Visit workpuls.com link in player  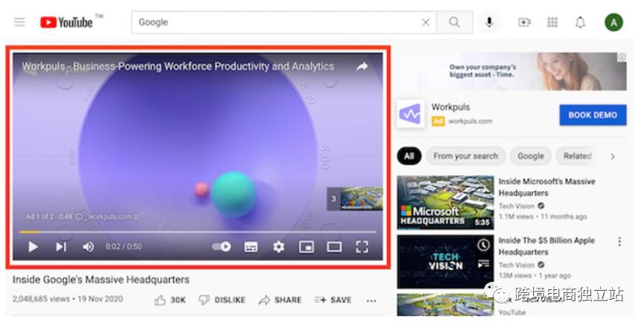[114, 216]
